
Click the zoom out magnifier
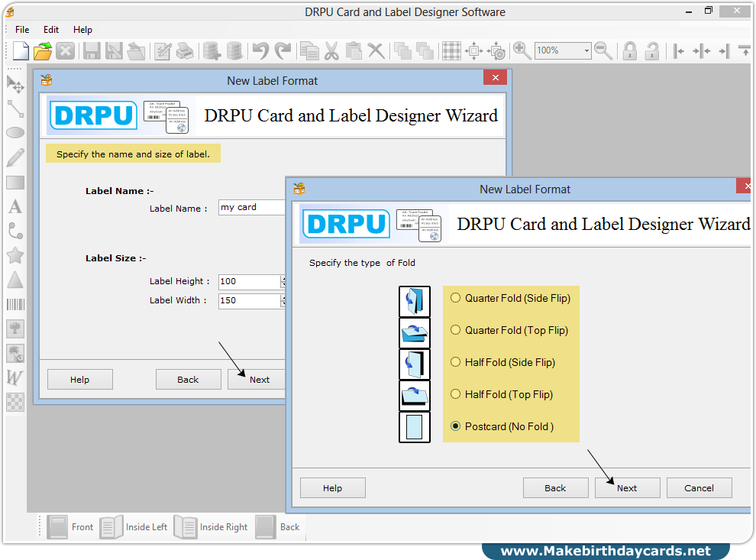pos(603,50)
